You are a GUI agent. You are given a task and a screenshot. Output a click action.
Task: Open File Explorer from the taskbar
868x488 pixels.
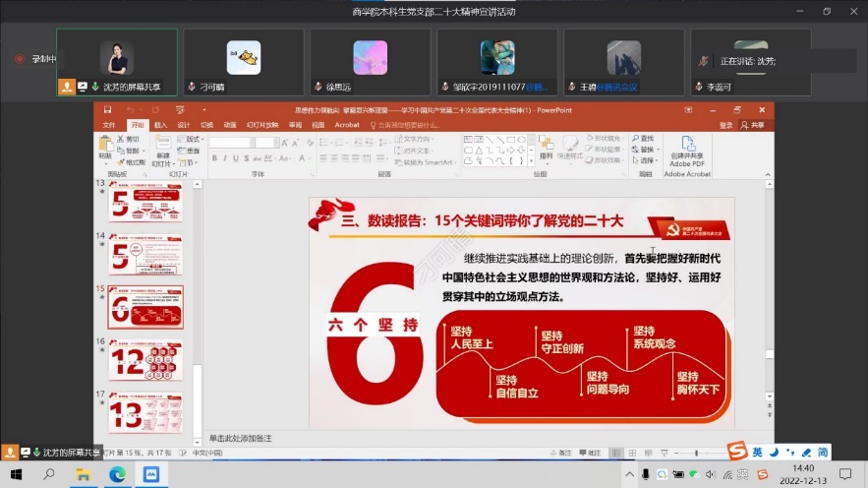point(84,474)
